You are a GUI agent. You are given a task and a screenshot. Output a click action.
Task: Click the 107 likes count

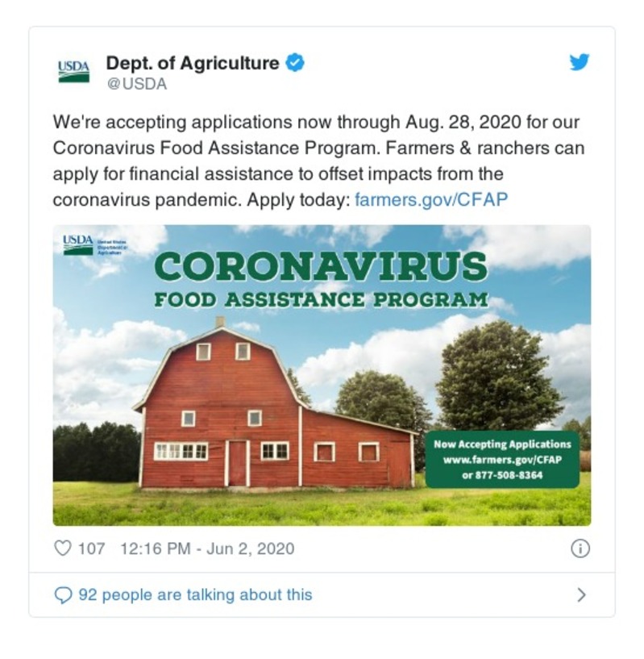pos(92,548)
